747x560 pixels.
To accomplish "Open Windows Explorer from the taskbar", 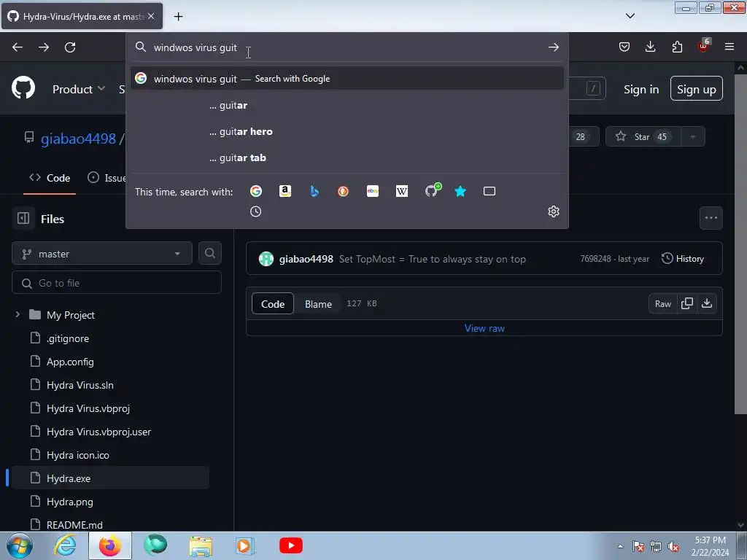I will tap(201, 545).
